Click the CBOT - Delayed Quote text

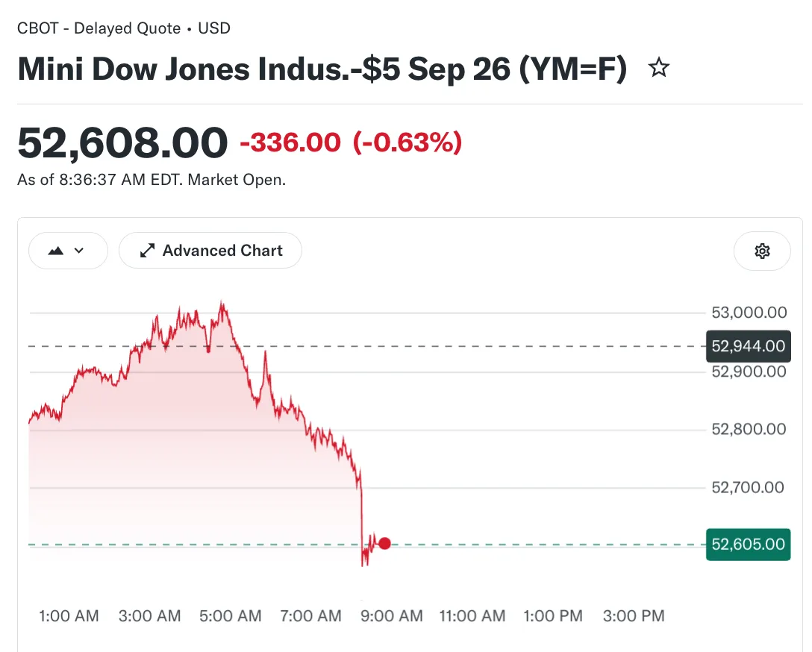pyautogui.click(x=99, y=28)
